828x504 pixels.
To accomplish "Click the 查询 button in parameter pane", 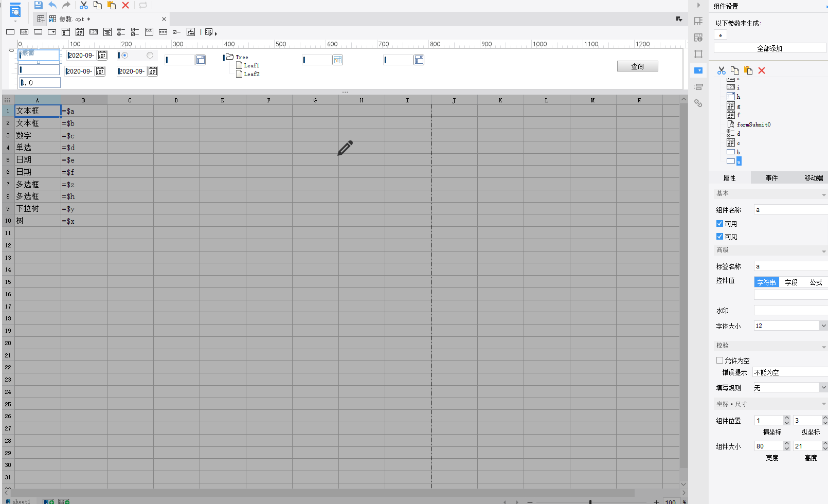I will click(x=637, y=66).
